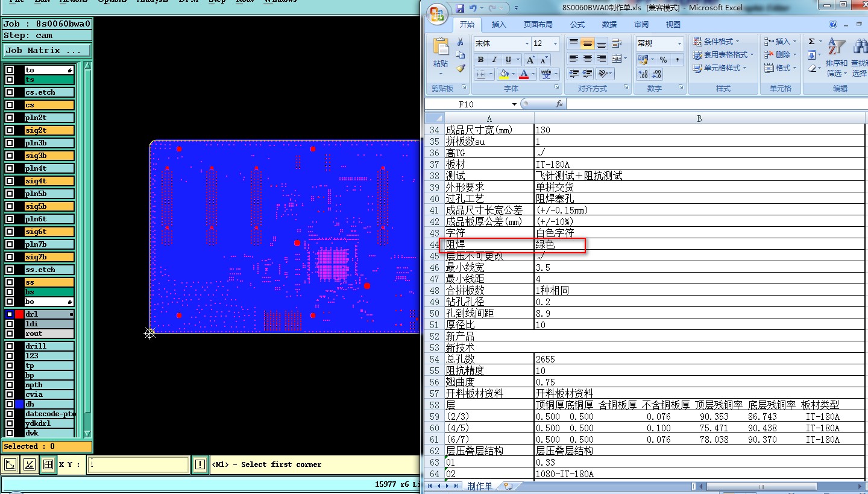Select the 制作单 sheet tab
Image resolution: width=868 pixels, height=494 pixels.
pyautogui.click(x=480, y=486)
